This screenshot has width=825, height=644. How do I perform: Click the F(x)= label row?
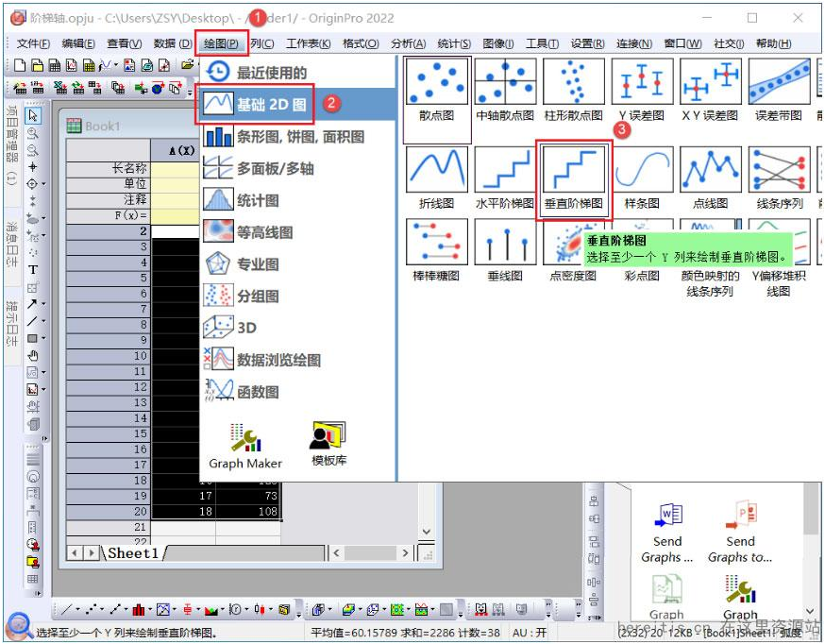109,215
